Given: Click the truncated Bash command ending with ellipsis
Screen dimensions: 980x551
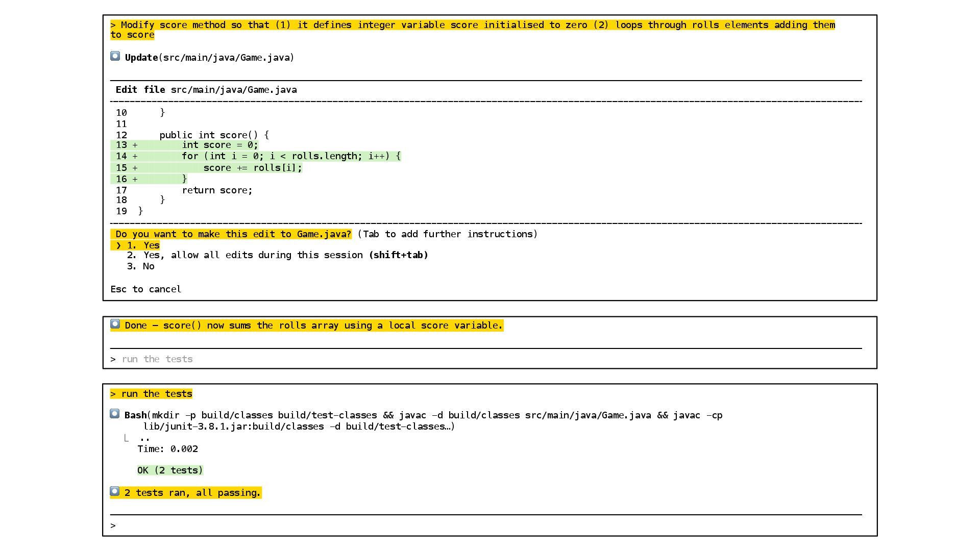Looking at the screenshot, I should point(299,427).
